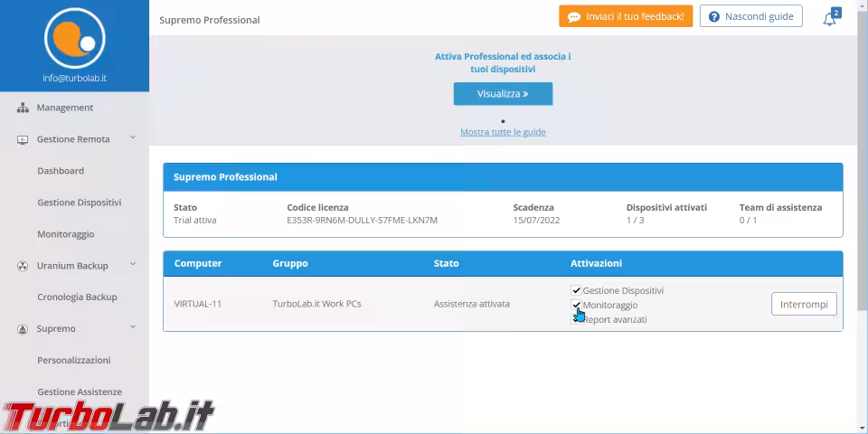Collapse the Uranium Backup section chevron

(x=133, y=265)
